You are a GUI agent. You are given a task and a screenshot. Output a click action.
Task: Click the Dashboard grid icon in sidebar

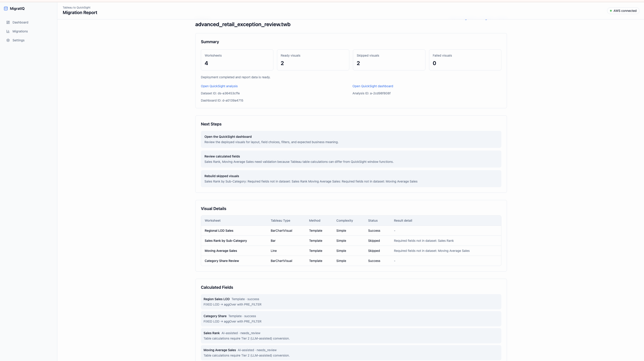(8, 22)
